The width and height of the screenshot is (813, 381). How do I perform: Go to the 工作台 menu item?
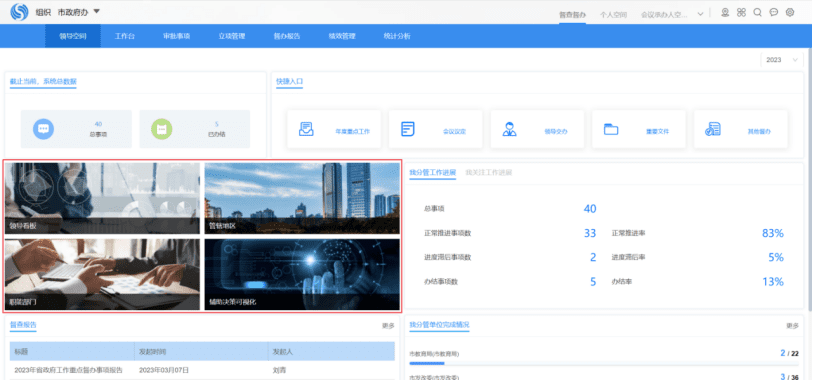pyautogui.click(x=125, y=36)
